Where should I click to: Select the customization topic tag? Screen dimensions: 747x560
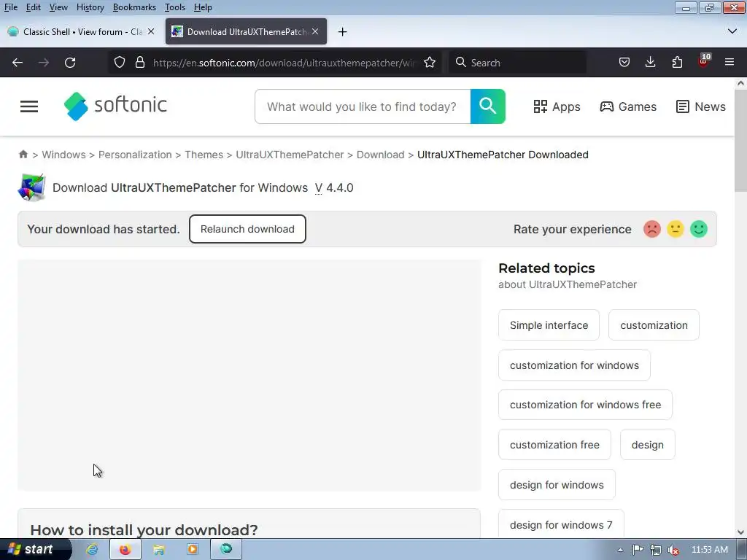tap(654, 325)
